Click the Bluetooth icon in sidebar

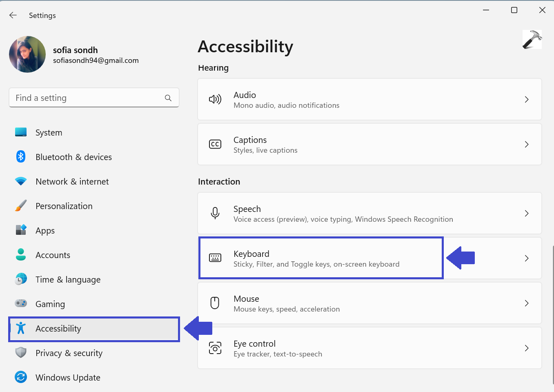(21, 157)
